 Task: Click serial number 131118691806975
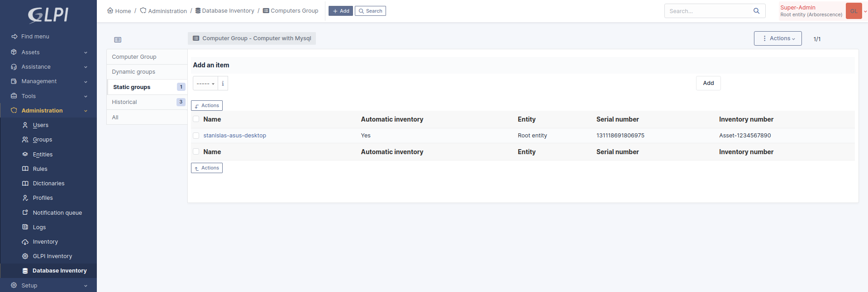tap(620, 136)
